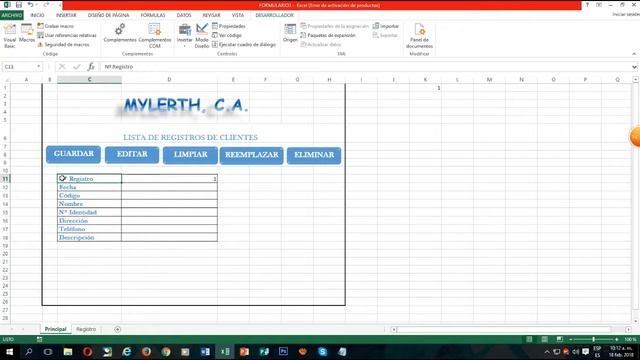Screen dimensions: 640x360
Task: Switch to Page Layout view
Action: (544, 339)
